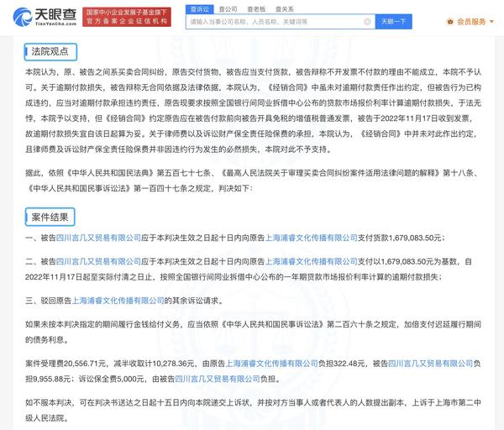Click the crown icon beside 会员服务
This screenshot has width=504, height=430.
(x=450, y=22)
